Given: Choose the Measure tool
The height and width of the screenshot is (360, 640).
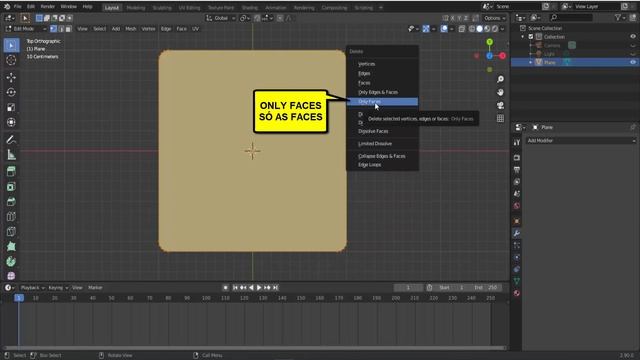Looking at the screenshot, I should [x=11, y=155].
